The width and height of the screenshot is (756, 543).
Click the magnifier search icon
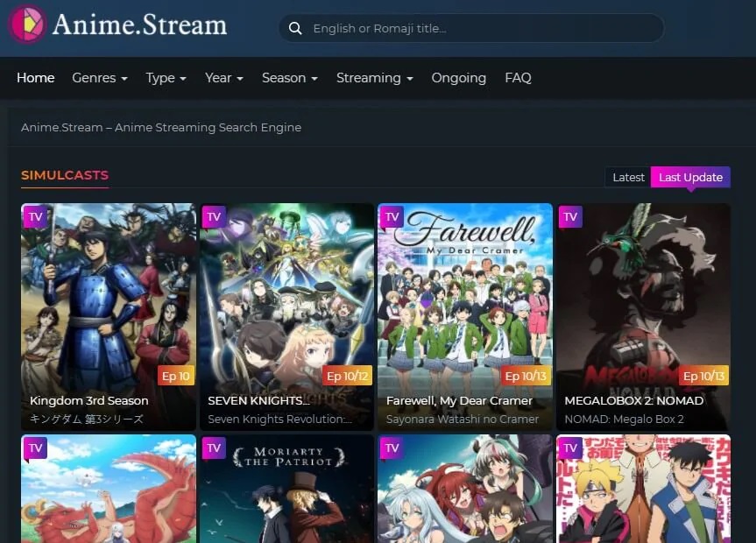tap(295, 28)
